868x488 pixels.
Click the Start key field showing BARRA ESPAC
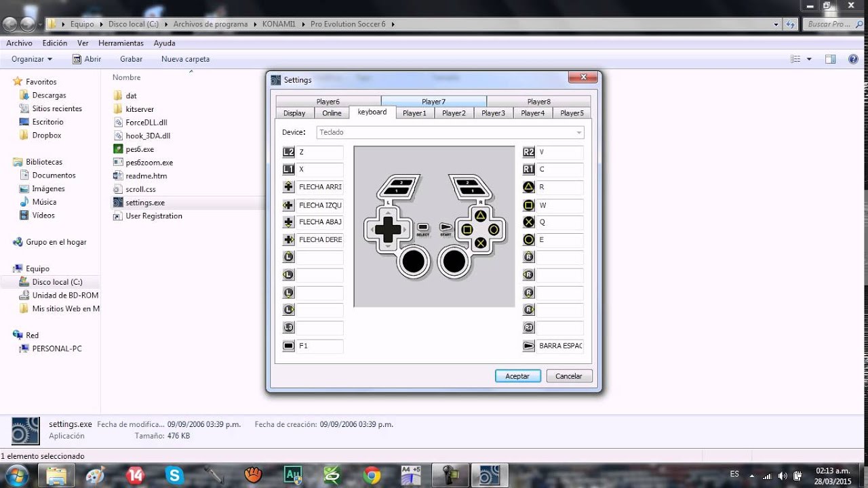tap(560, 346)
